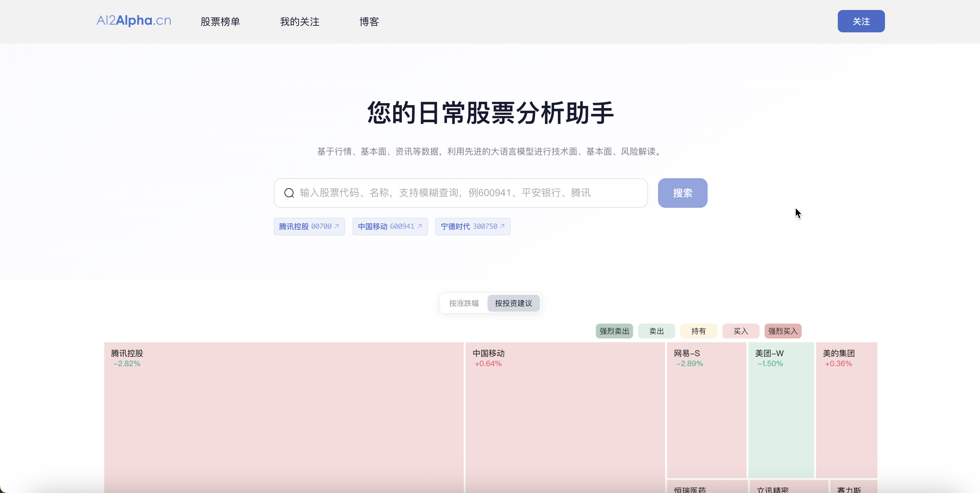Click the -1.50% value under 美团-W
The image size is (980, 493).
pyautogui.click(x=770, y=364)
